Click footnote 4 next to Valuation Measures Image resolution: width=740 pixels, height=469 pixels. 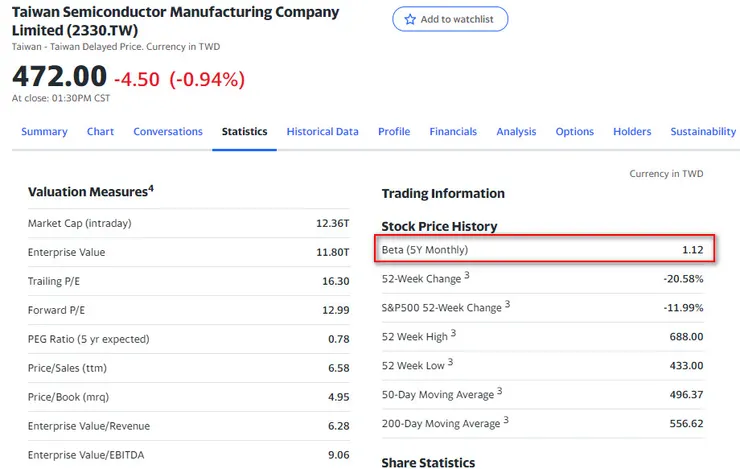[151, 188]
